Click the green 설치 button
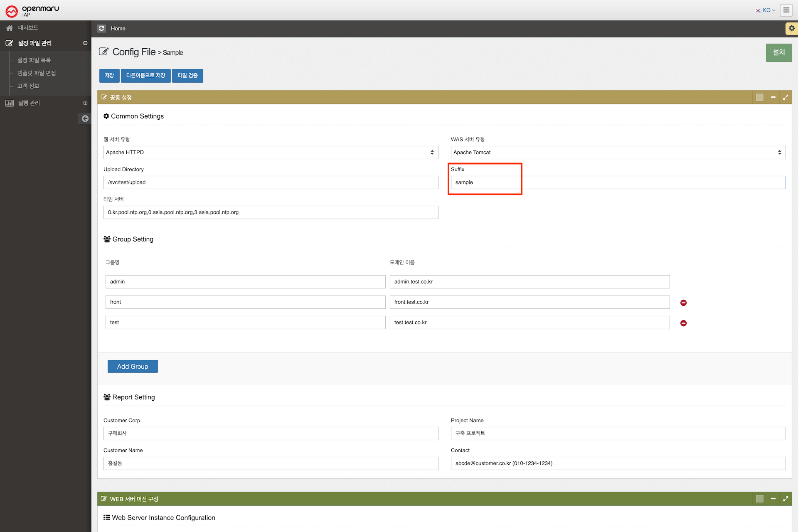Image resolution: width=798 pixels, height=532 pixels. [x=778, y=52]
